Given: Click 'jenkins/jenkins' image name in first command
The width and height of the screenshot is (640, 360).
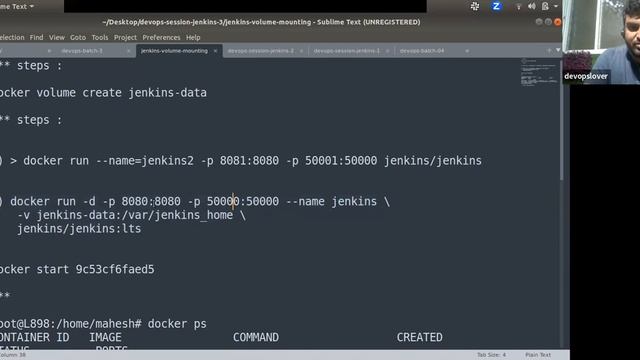Looking at the screenshot, I should click(433, 161).
